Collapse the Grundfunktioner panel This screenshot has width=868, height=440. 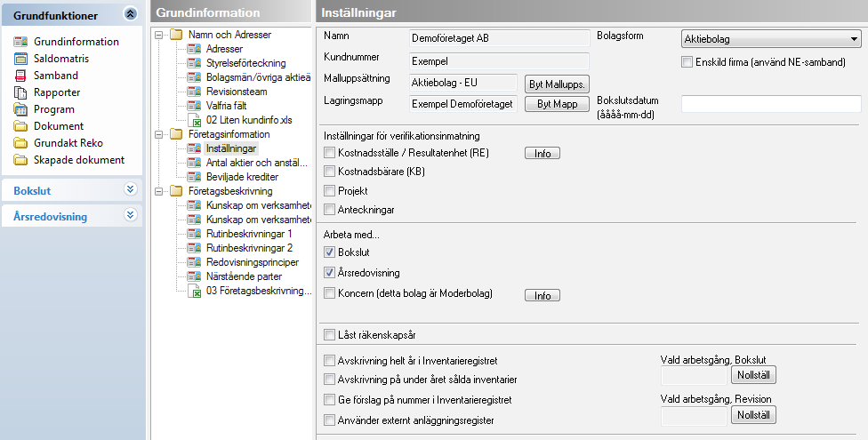(130, 14)
